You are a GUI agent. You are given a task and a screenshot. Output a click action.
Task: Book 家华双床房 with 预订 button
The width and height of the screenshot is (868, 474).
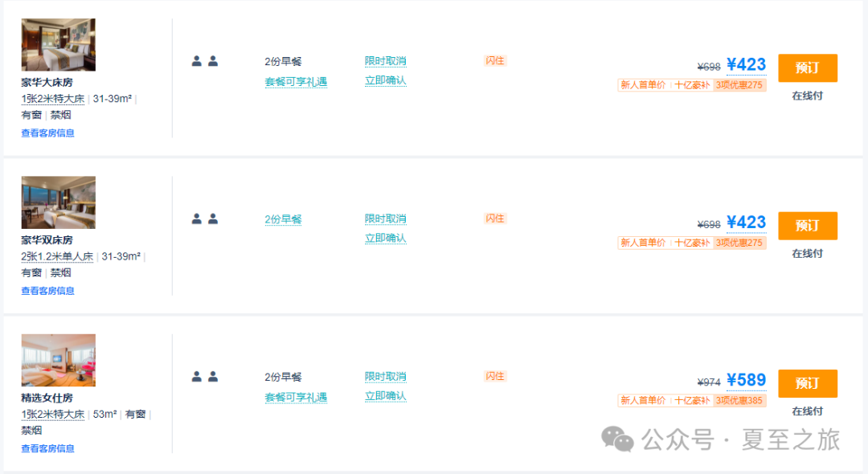click(x=807, y=226)
